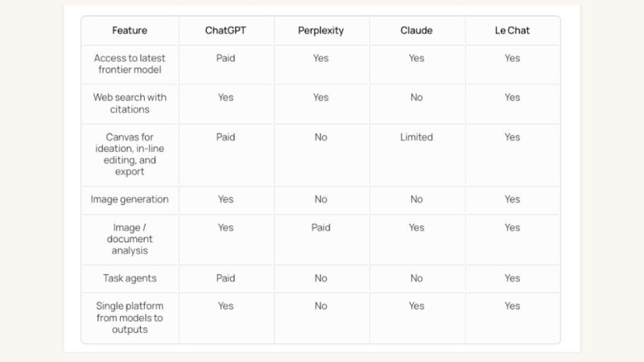This screenshot has height=362, width=644.
Task: Click 'Image / document analysis' feature cell
Action: (x=130, y=239)
